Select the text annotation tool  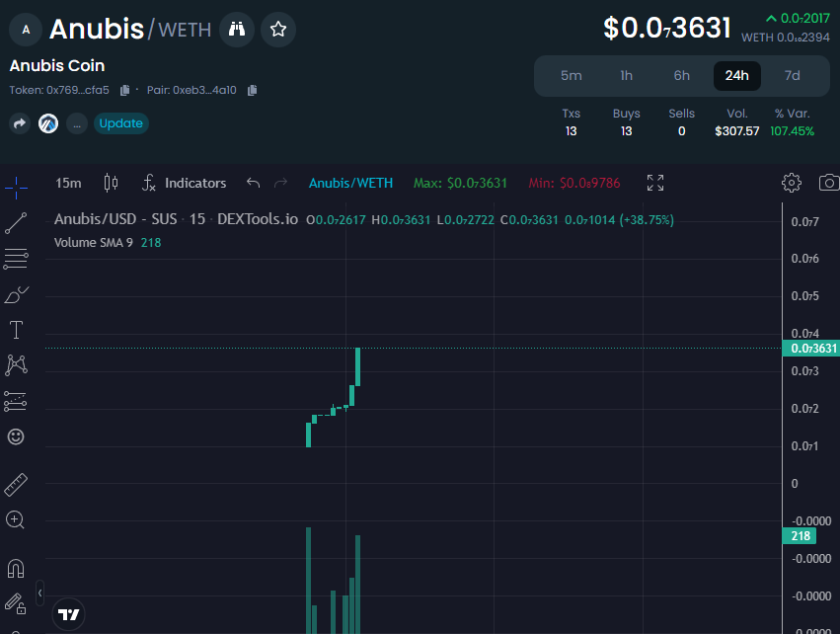[16, 330]
